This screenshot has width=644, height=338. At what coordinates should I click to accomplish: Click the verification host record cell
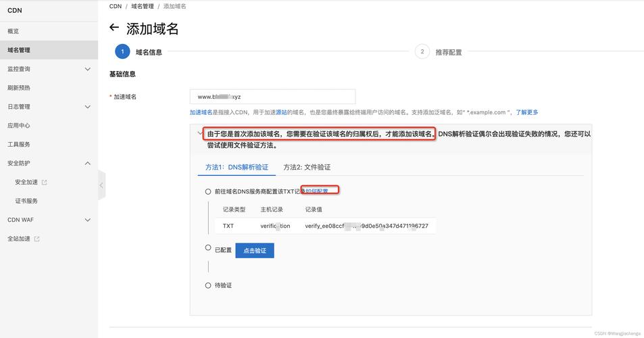click(x=275, y=226)
